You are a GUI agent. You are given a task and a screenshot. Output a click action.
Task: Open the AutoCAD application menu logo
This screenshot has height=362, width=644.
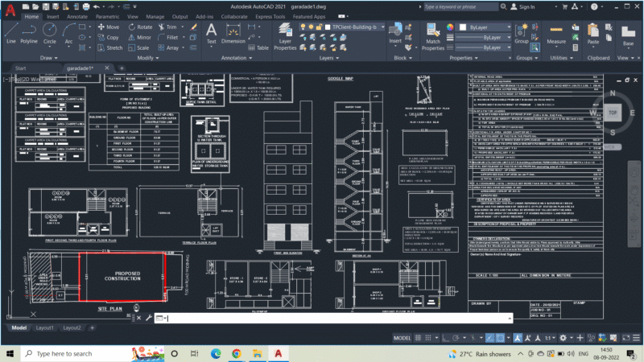(x=10, y=10)
